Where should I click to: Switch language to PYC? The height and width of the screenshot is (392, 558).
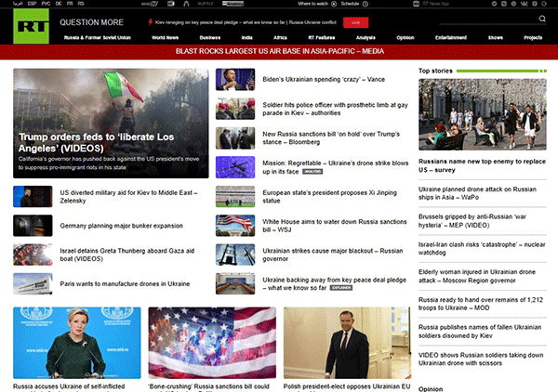46,4
